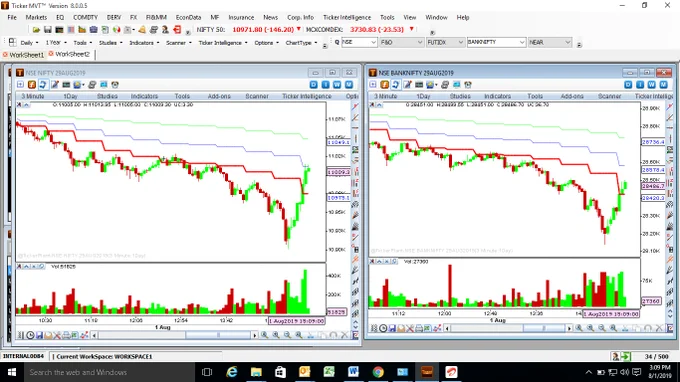Click the user profile icon in main toolbar
The height and width of the screenshot is (382, 680).
tap(165, 29)
